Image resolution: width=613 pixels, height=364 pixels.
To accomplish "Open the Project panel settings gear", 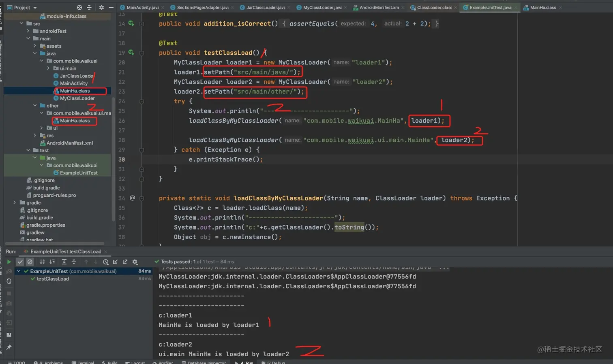I will (101, 8).
